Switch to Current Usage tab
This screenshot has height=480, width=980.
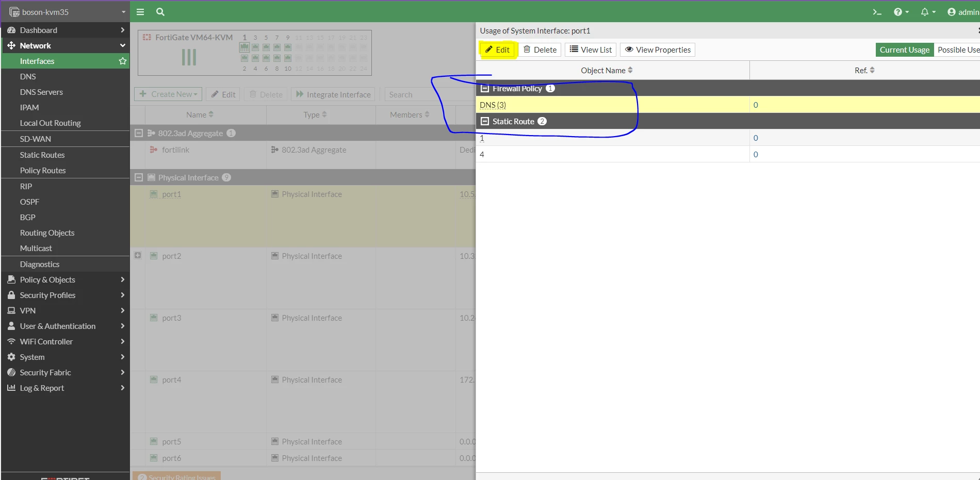coord(905,49)
